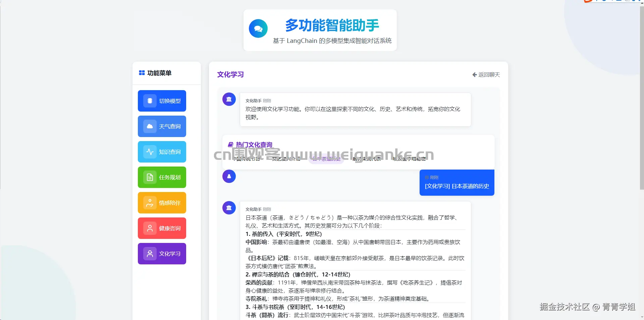Viewport: 644px width, 320px height.
Task: Open the 情感陪伴 companion icon
Action: [x=150, y=203]
